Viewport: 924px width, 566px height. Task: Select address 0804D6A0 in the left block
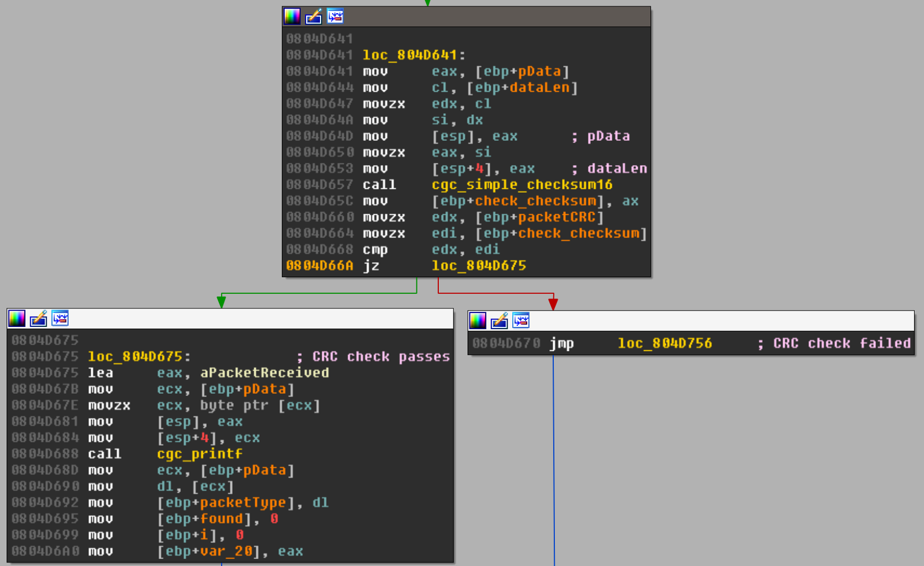[x=44, y=551]
